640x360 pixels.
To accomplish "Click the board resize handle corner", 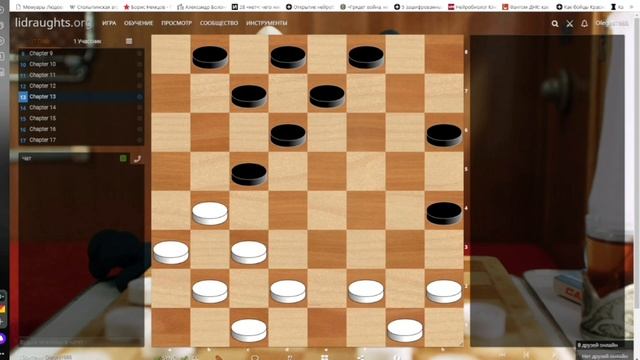I will point(462,344).
